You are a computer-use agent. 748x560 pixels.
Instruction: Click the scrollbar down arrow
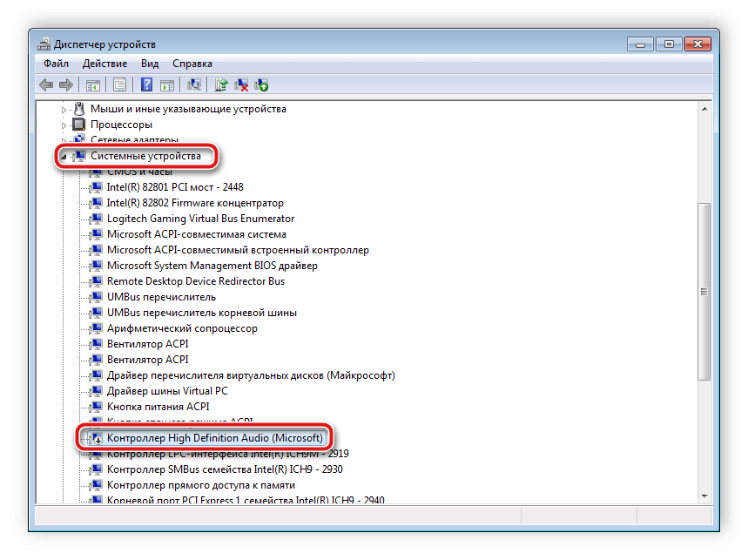click(x=704, y=496)
